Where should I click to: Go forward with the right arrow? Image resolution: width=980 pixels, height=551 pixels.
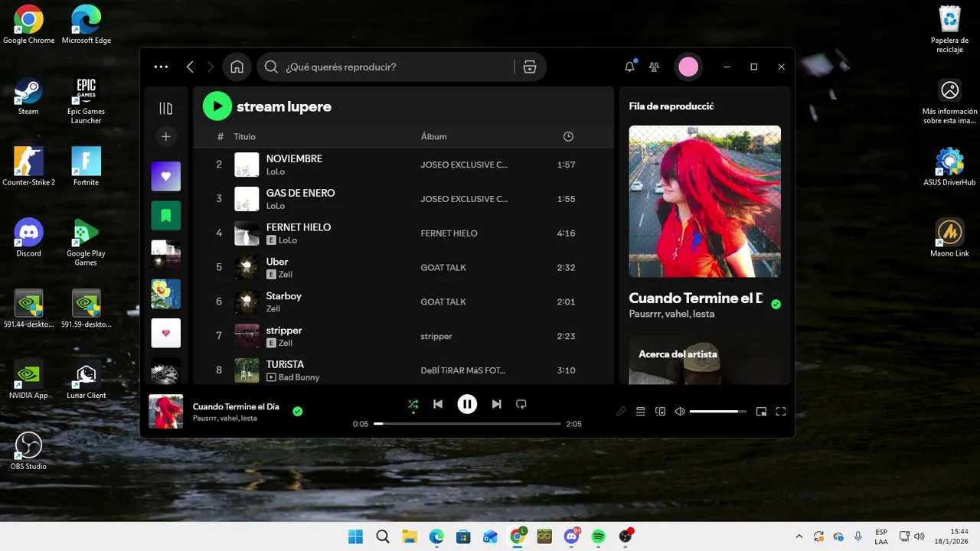coord(211,67)
